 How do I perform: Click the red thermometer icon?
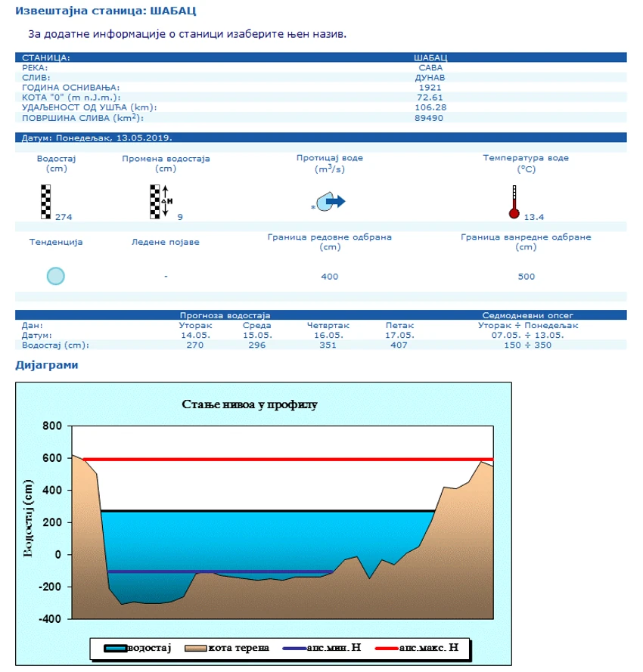pos(514,202)
